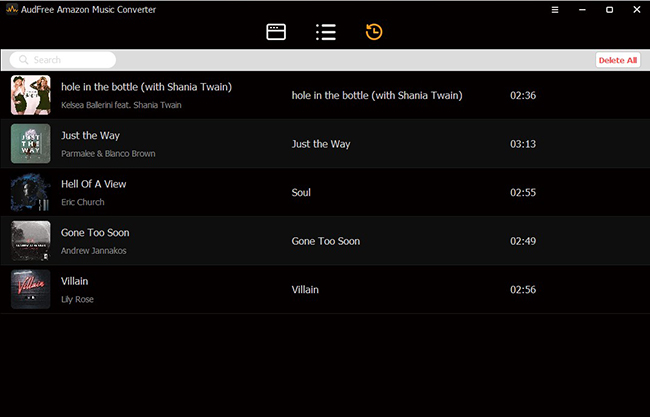Screen dimensions: 650x417
Task: Click Just the Way album cover
Action: pyautogui.click(x=30, y=144)
